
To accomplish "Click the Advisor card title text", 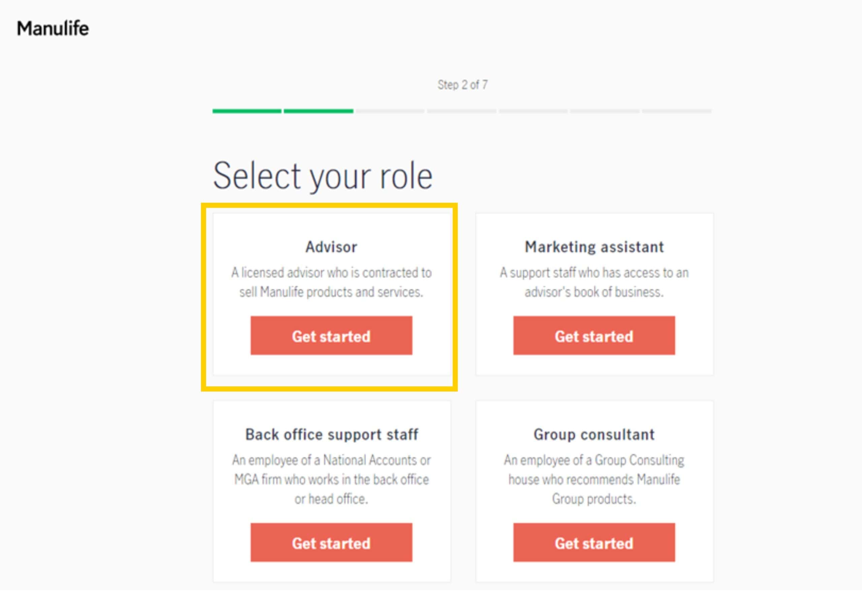I will click(x=331, y=247).
